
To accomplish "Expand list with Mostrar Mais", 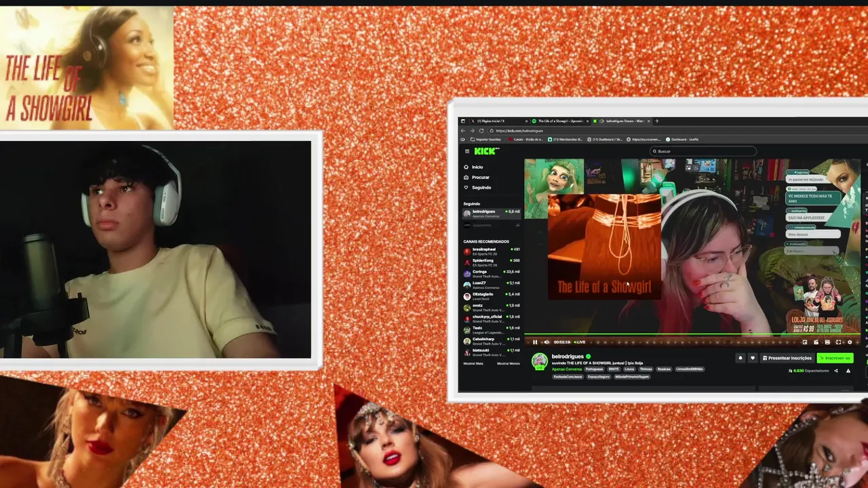I will pos(473,363).
